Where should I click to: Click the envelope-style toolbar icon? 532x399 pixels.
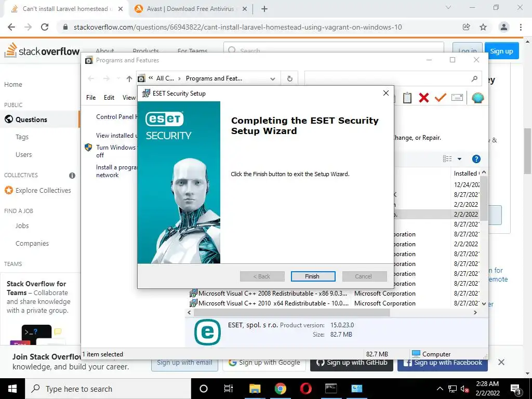pos(457,98)
